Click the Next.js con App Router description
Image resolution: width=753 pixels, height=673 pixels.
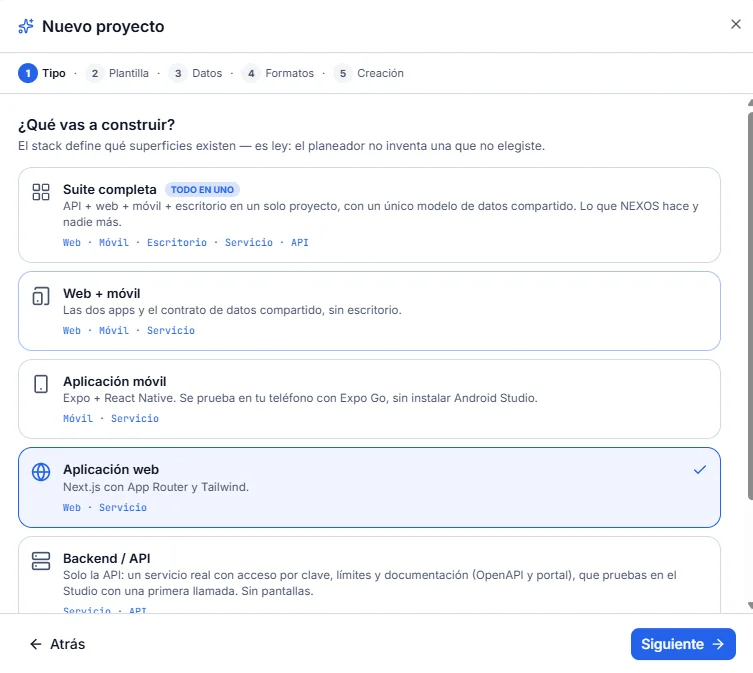pos(156,487)
